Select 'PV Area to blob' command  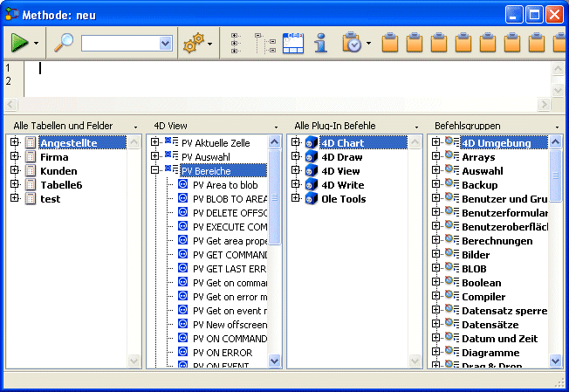pyautogui.click(x=224, y=185)
